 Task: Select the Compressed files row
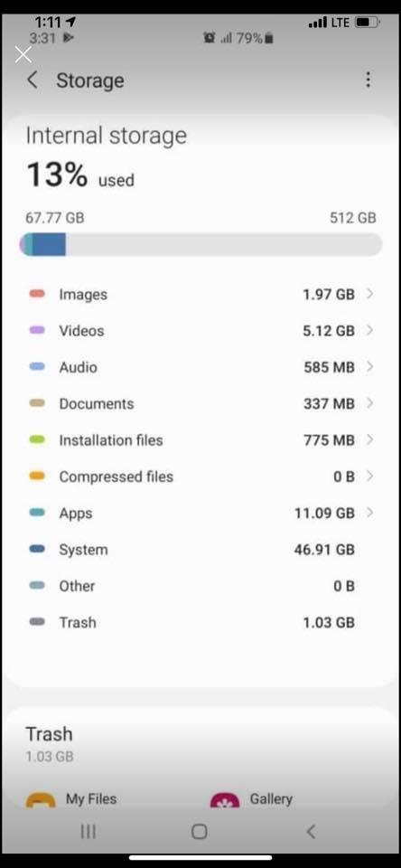tap(200, 476)
